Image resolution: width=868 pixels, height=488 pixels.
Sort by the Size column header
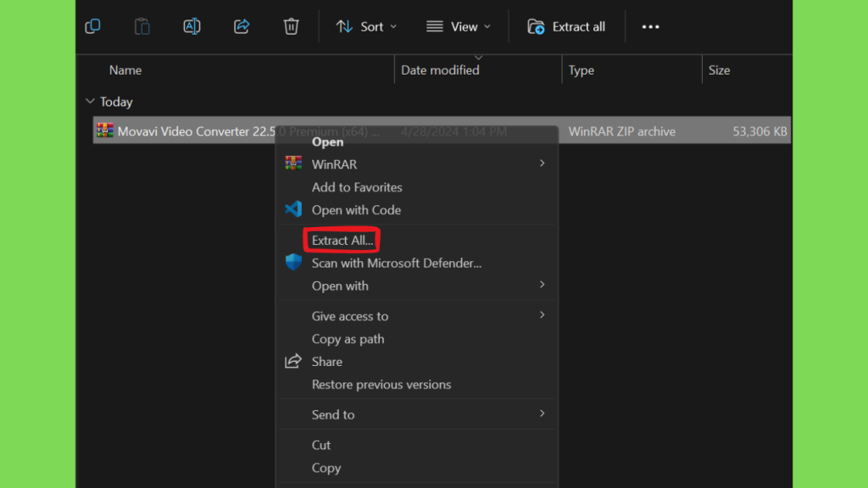(719, 70)
